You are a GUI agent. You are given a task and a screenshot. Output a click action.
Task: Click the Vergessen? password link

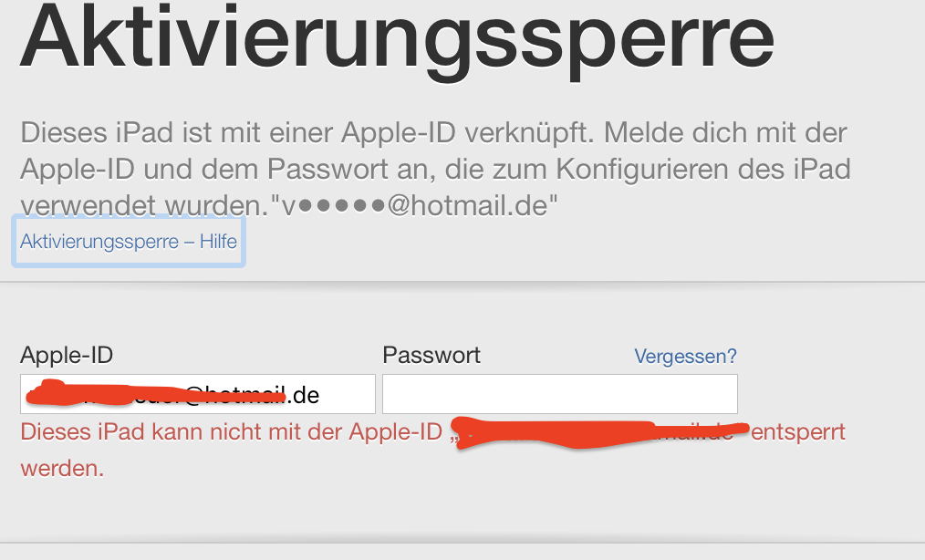685,356
